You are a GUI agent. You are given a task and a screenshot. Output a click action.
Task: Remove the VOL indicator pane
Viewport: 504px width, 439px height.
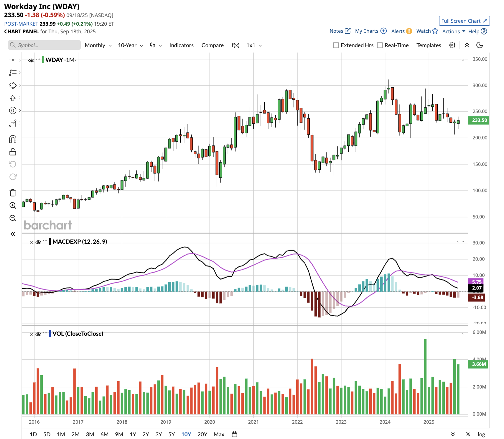(x=31, y=334)
